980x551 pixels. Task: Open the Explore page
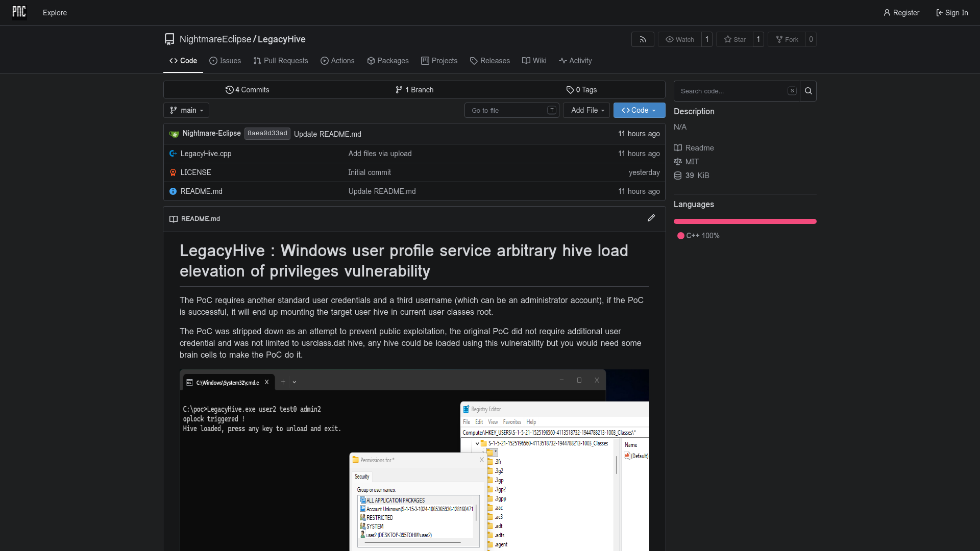55,13
